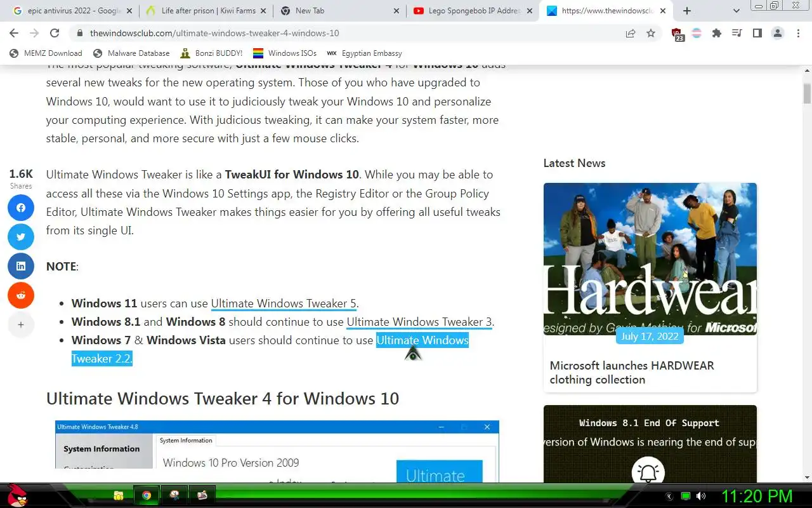Expand more share options plus button

click(21, 324)
